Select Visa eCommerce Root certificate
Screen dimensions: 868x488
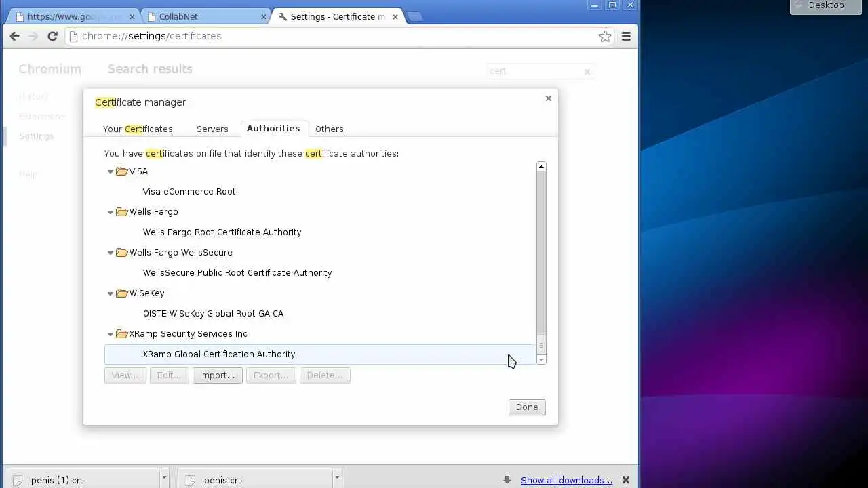pos(320,191)
